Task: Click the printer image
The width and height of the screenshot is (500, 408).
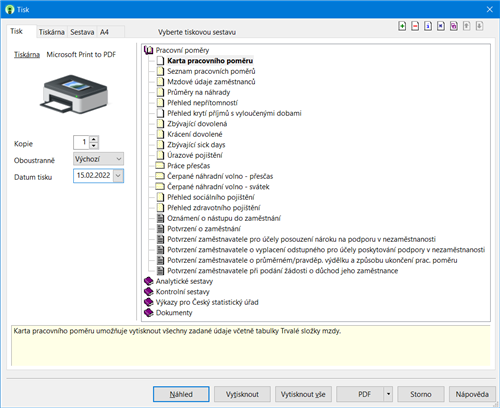Action: tap(74, 94)
